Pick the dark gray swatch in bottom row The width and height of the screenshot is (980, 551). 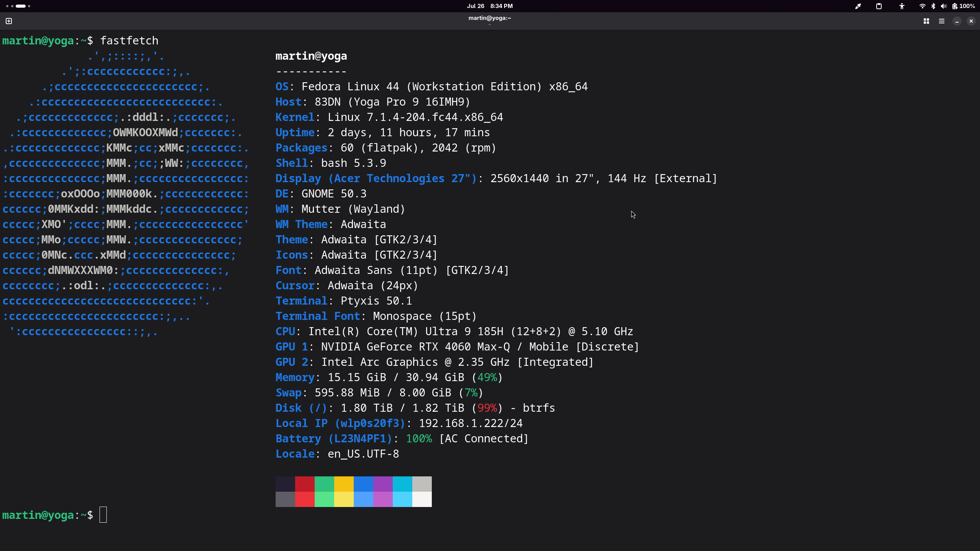tap(285, 499)
